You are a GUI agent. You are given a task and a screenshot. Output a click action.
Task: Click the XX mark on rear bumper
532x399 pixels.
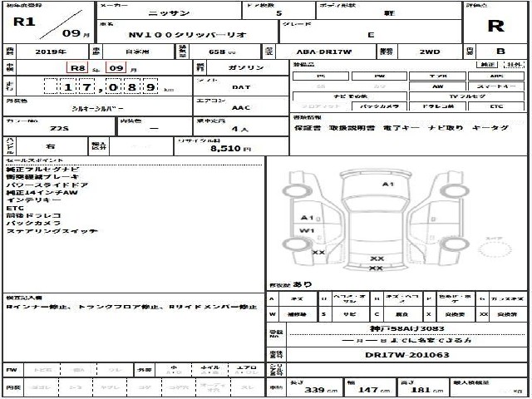pyautogui.click(x=377, y=268)
